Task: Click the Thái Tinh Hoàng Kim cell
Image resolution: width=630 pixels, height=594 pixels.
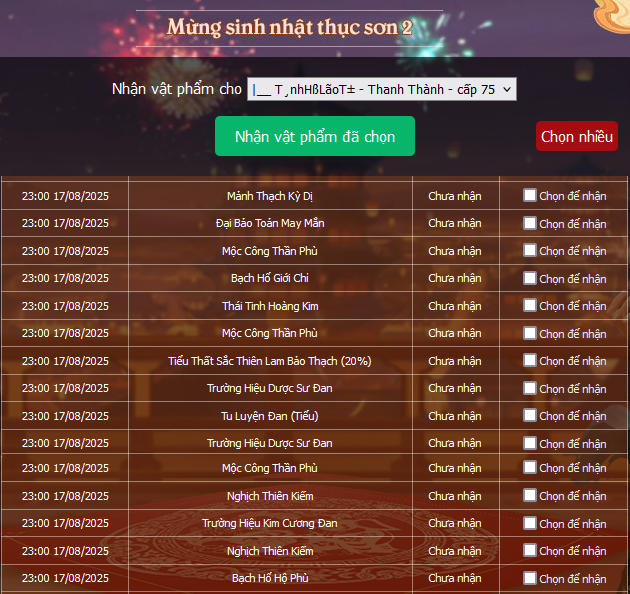Action: click(x=270, y=306)
